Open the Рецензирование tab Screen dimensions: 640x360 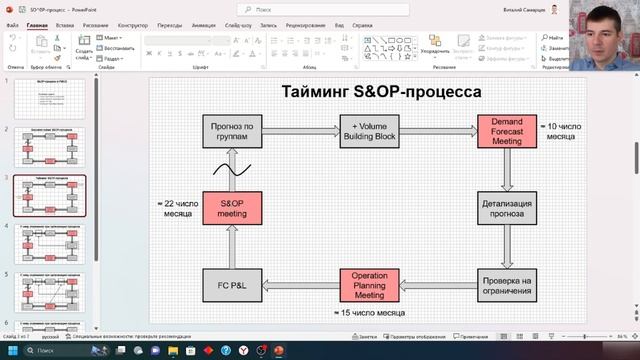pyautogui.click(x=305, y=25)
